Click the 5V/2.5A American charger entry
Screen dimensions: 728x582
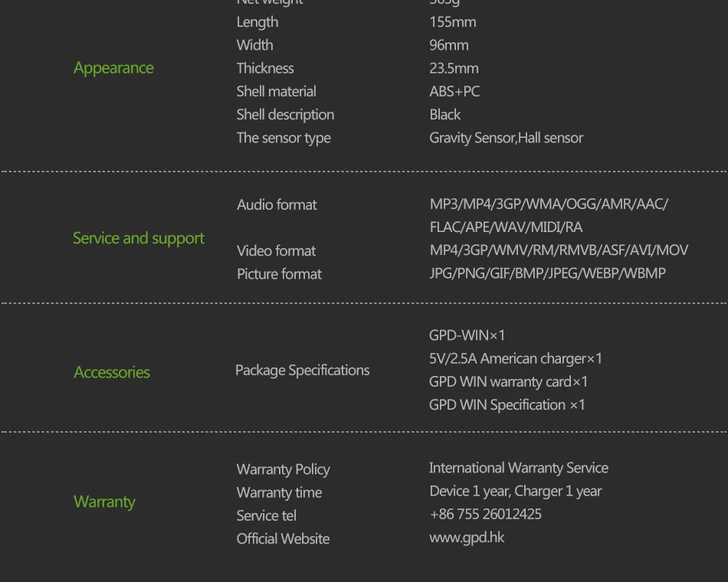516,358
